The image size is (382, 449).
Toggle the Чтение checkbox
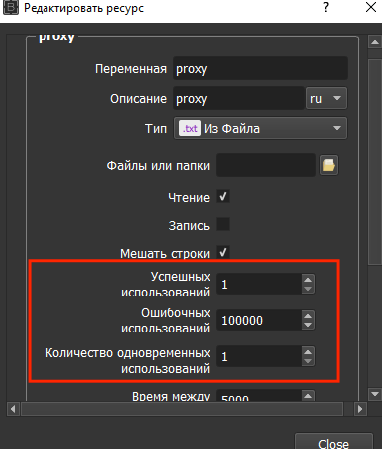click(223, 197)
